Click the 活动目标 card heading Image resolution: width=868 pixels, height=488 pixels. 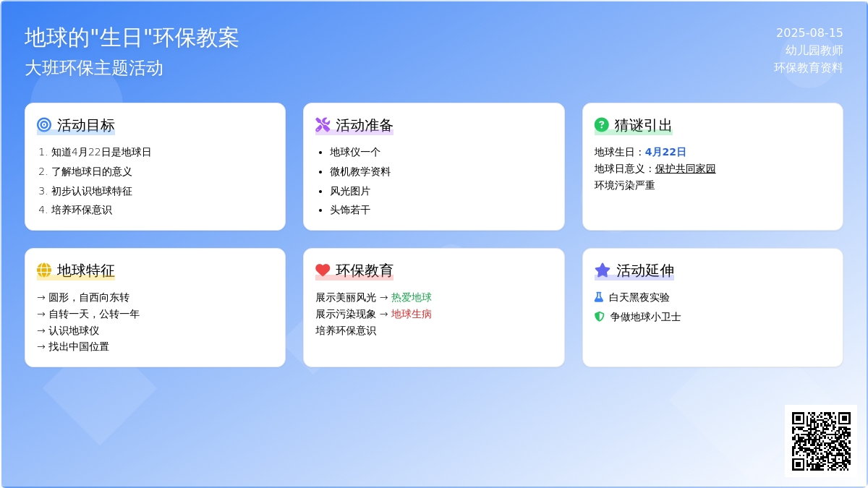tap(86, 125)
